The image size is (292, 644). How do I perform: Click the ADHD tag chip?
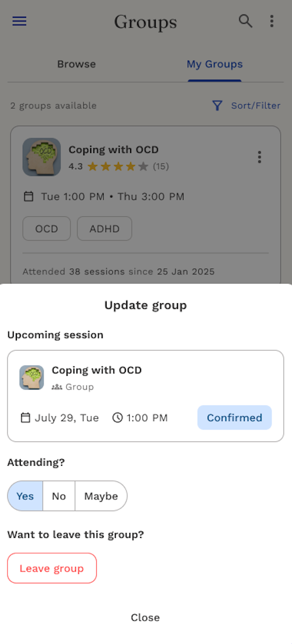click(x=105, y=229)
